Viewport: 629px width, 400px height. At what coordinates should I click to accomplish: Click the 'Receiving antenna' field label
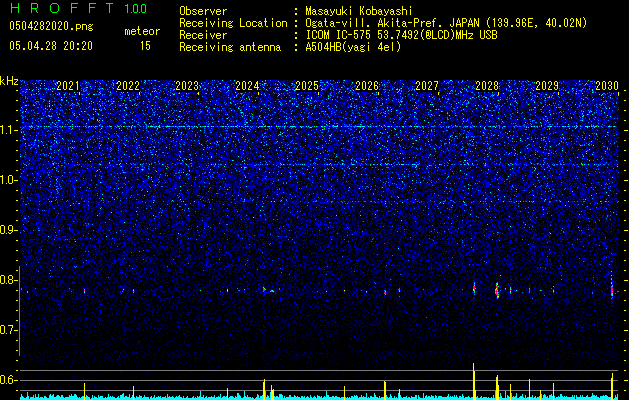[230, 47]
